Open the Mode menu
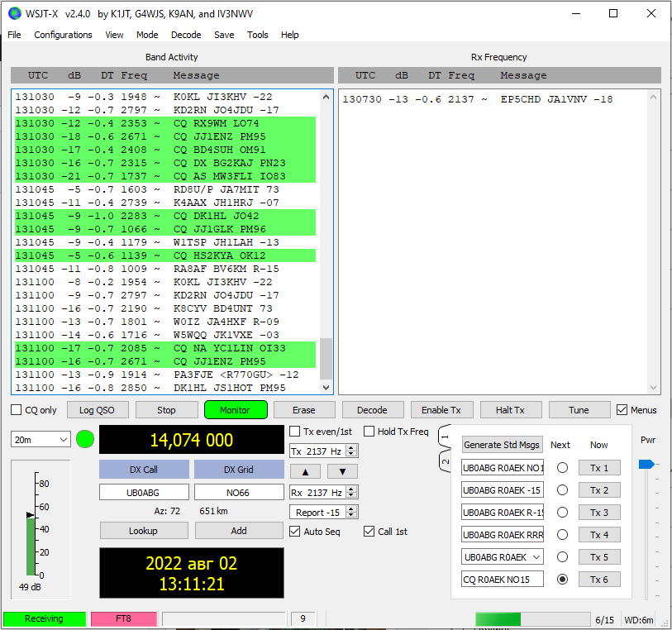 click(147, 35)
